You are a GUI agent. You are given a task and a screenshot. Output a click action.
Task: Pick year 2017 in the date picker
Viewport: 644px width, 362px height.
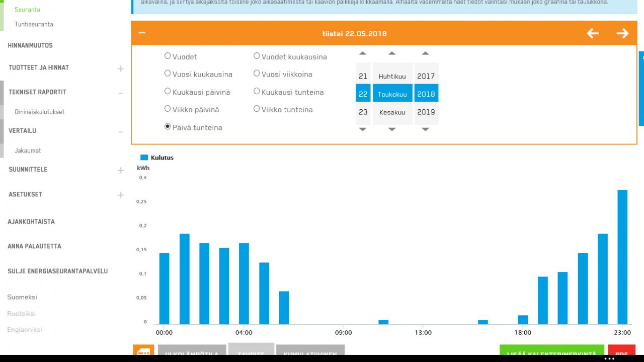click(426, 76)
